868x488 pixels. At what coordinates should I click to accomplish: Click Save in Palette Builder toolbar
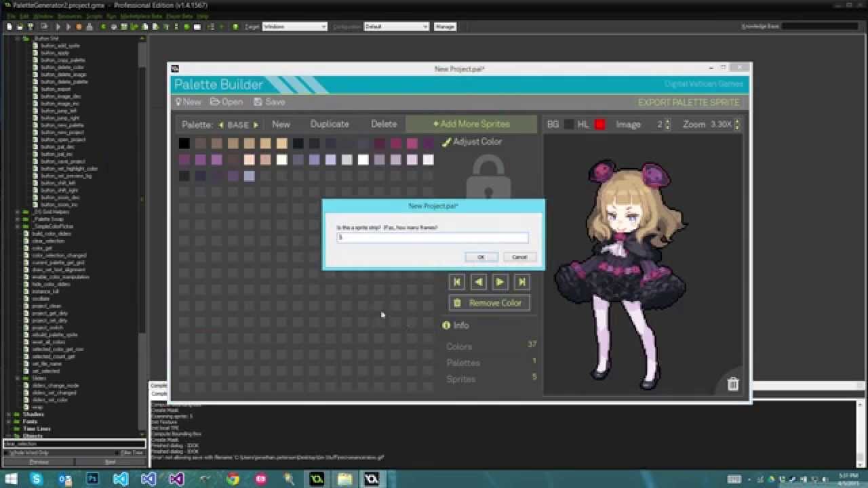[x=269, y=102]
